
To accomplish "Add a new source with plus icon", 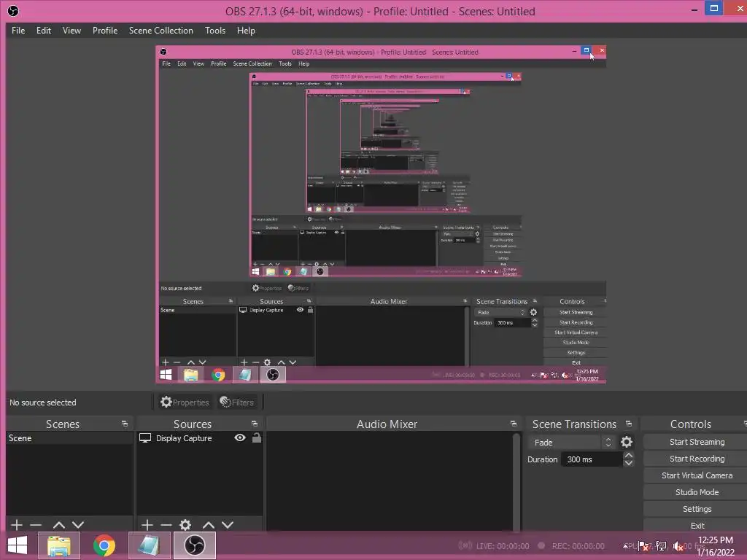I will (147, 525).
